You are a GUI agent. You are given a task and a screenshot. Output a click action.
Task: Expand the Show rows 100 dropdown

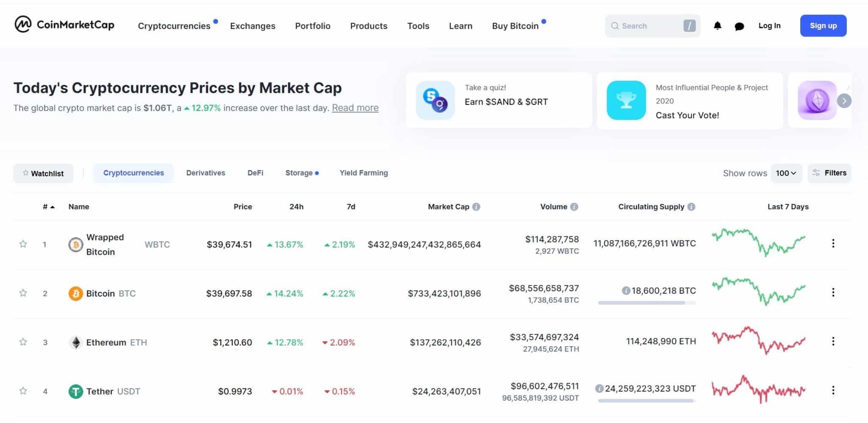(x=786, y=173)
